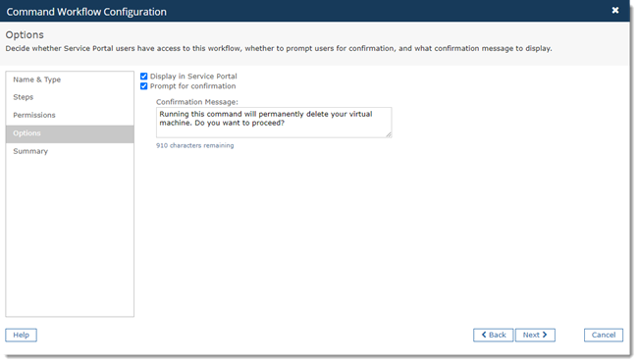Viewport: 638px width, 364px height.
Task: Click the Confirmation Message label
Action: pos(197,102)
